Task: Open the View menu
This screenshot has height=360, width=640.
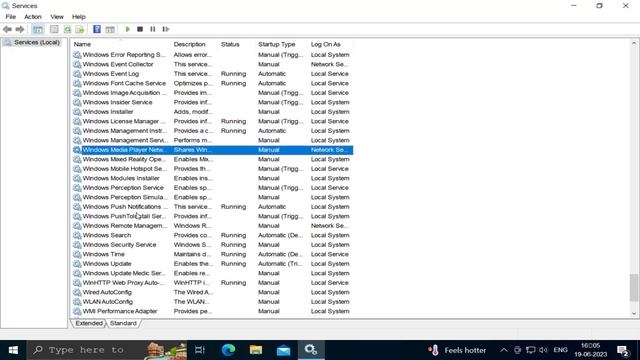Action: (x=57, y=17)
